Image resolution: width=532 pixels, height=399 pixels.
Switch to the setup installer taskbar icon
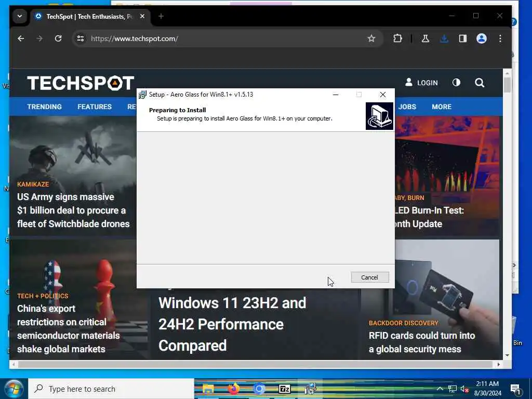point(310,389)
